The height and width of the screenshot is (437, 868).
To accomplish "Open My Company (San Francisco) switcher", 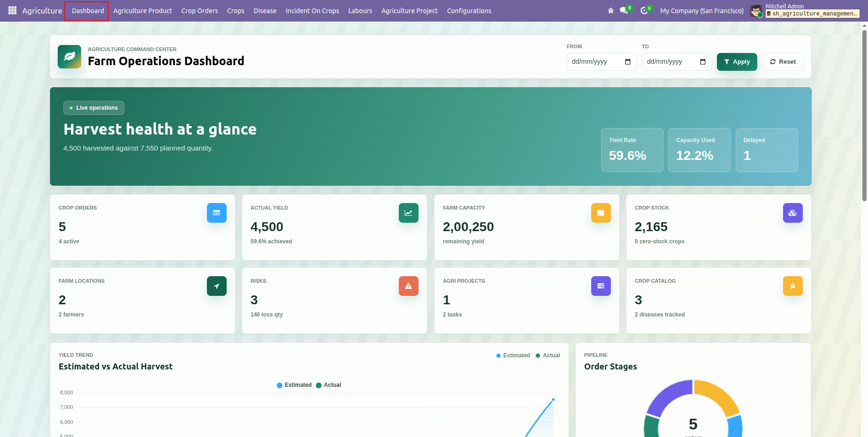I will tap(702, 11).
